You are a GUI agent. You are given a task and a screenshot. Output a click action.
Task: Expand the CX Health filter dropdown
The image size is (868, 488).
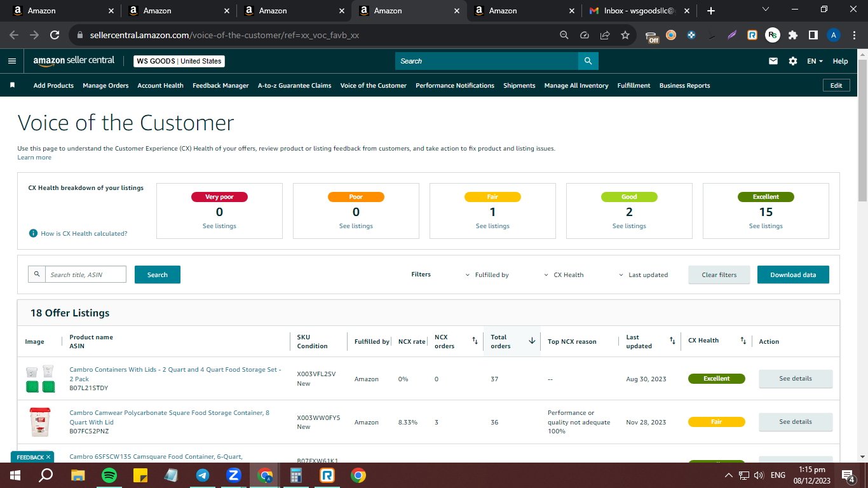(x=564, y=275)
